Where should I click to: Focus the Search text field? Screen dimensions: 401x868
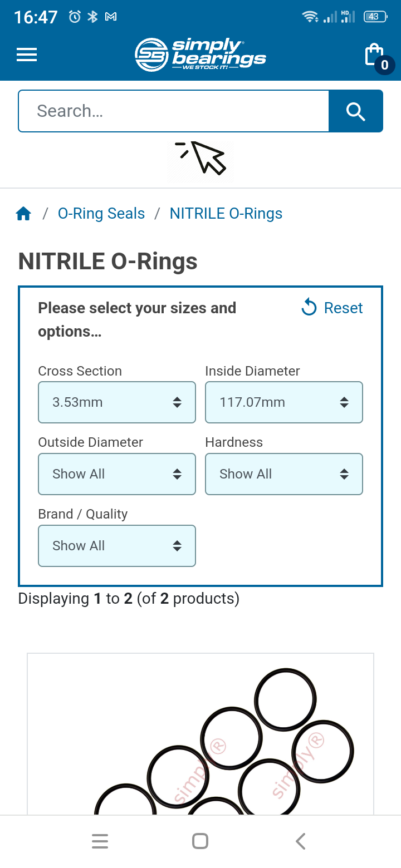(x=174, y=111)
